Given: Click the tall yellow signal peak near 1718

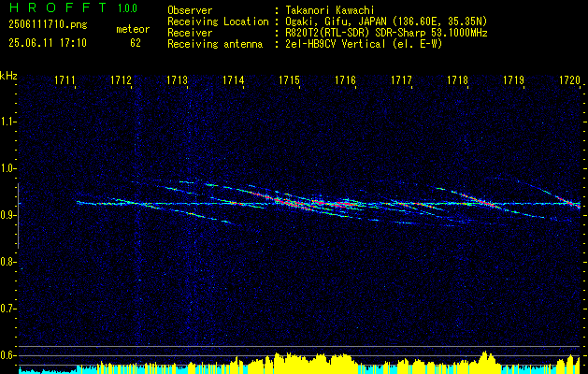Looking at the screenshot, I should (484, 363).
